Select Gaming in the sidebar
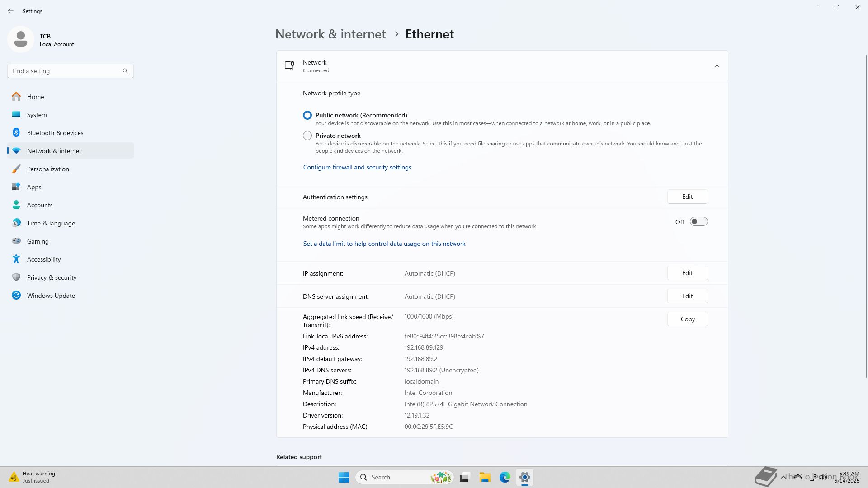868x488 pixels. point(38,241)
